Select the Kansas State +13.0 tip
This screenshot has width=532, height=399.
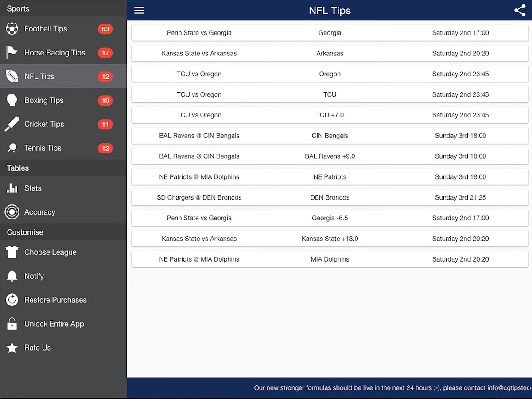pyautogui.click(x=330, y=239)
